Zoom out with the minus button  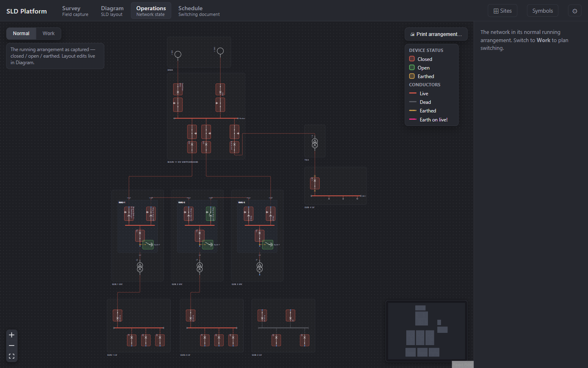coord(11,346)
